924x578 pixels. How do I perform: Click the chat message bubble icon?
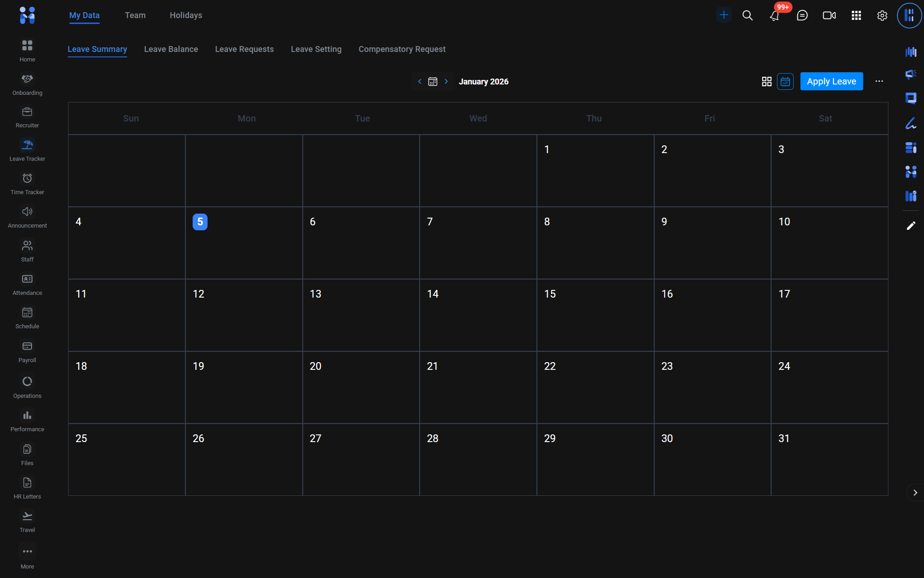[x=802, y=15]
